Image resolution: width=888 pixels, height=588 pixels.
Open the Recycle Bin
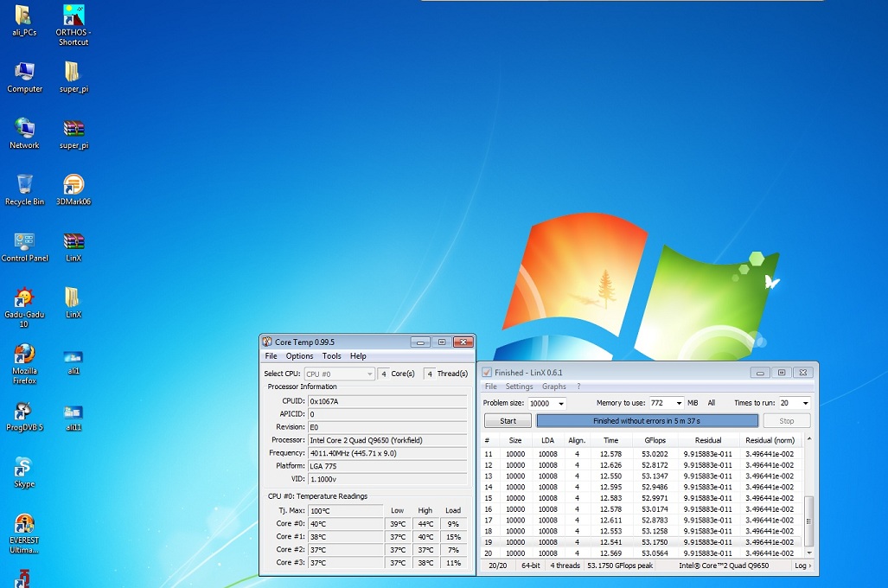pos(24,189)
